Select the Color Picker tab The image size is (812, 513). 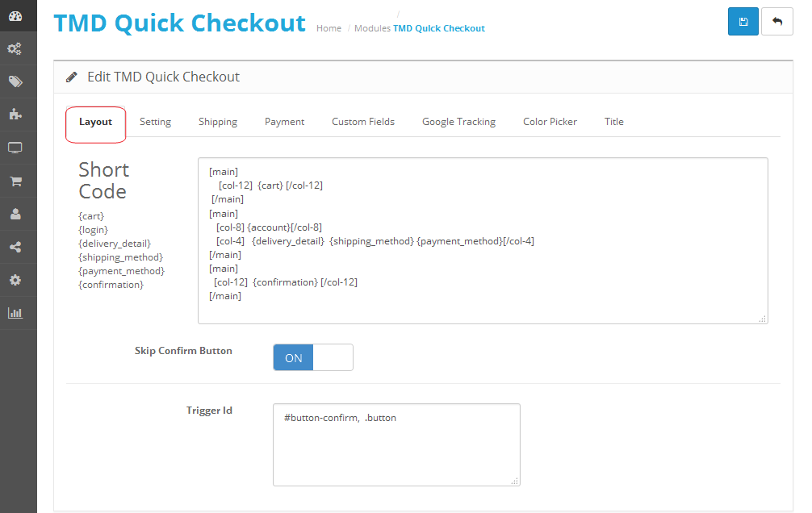[x=550, y=122]
